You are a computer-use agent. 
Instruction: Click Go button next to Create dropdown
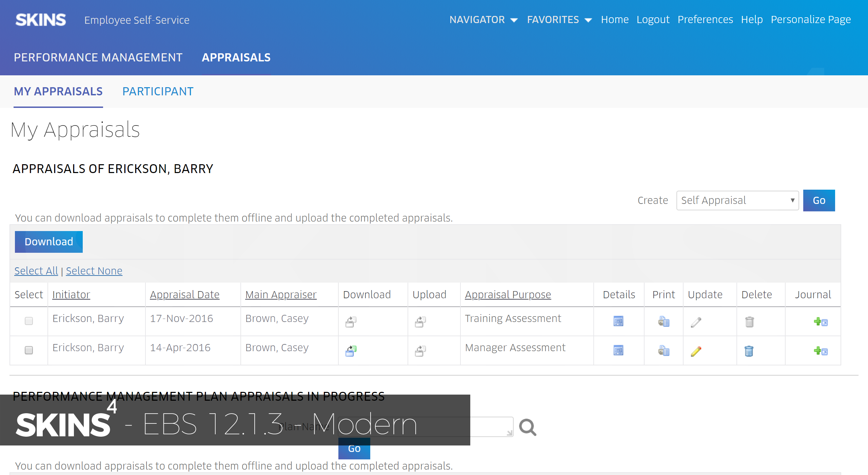pos(819,201)
